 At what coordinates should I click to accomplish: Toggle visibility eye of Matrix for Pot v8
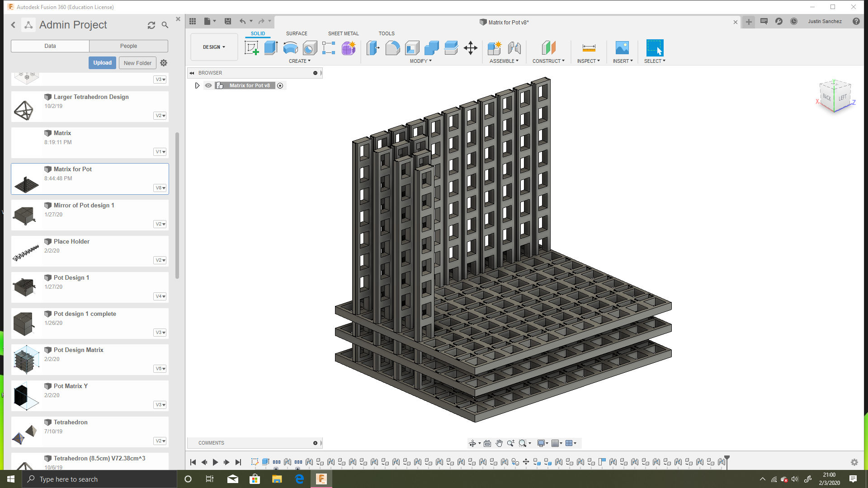point(208,85)
